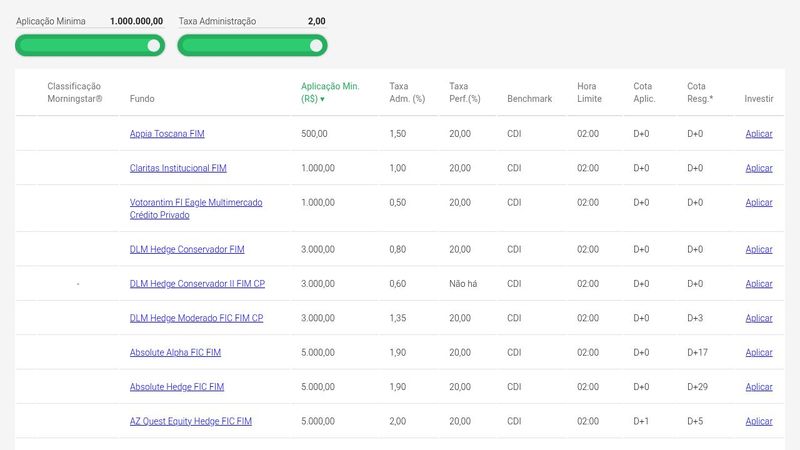800x450 pixels.
Task: Click Aplicar for Absolute Alpha FIC FIM
Action: [x=758, y=353]
